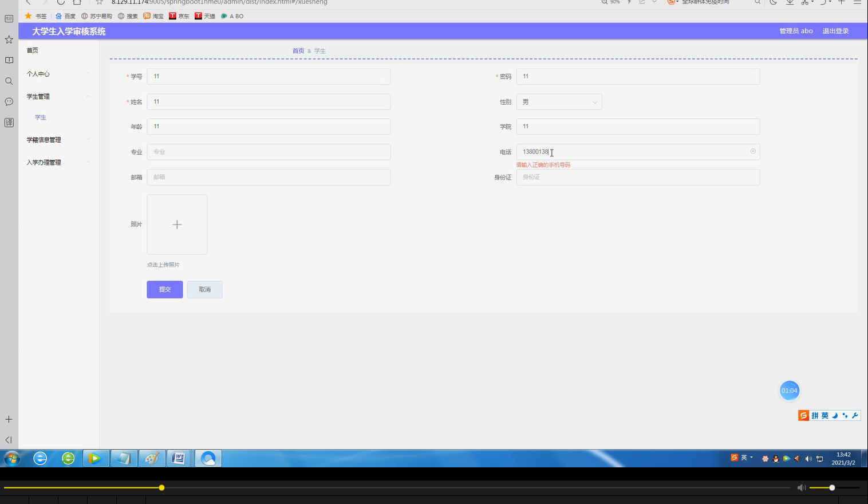The width and height of the screenshot is (868, 504).
Task: Click the 密码 input field
Action: pos(638,76)
